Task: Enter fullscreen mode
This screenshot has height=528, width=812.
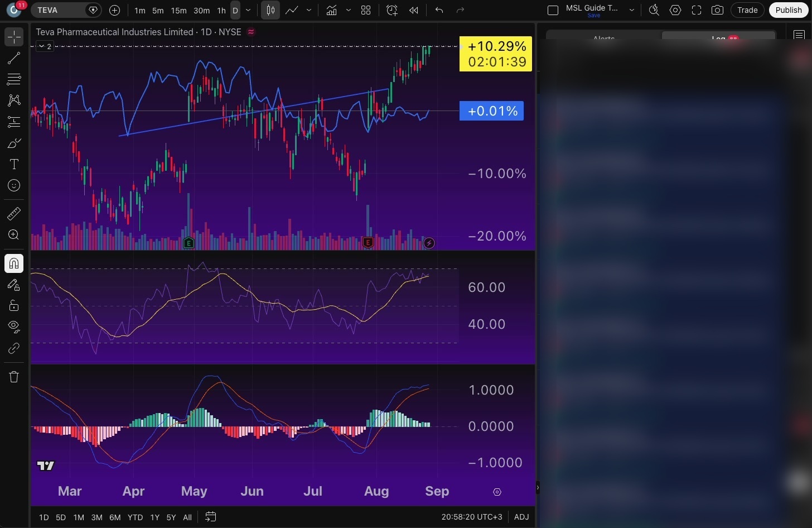Action: 697,10
